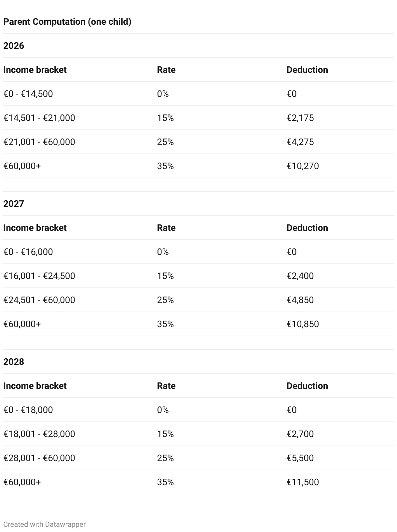Select the €11,500 deduction cell
The image size is (397, 532).
[303, 482]
